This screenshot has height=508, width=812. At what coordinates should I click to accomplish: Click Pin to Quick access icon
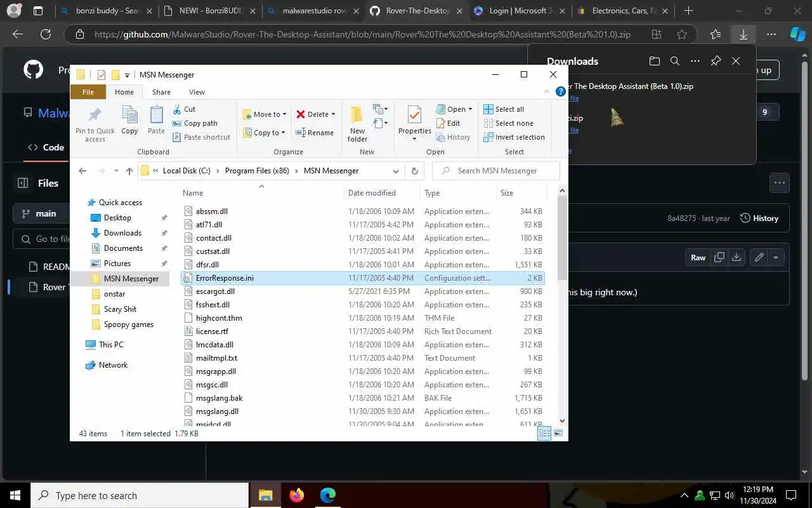pos(95,123)
